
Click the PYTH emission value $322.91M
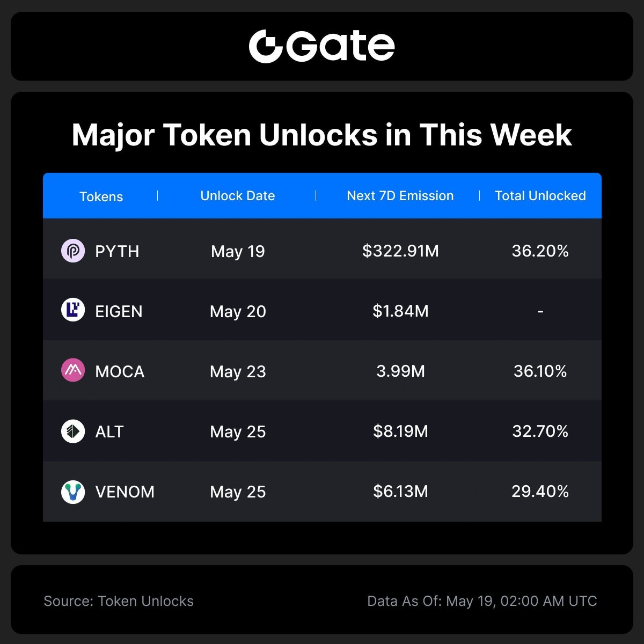click(x=400, y=251)
